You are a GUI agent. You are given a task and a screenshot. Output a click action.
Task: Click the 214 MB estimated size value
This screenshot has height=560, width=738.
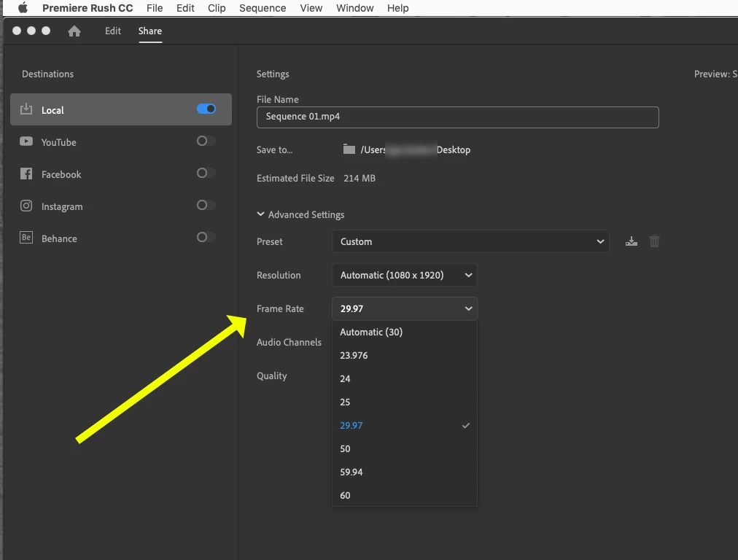tap(360, 179)
